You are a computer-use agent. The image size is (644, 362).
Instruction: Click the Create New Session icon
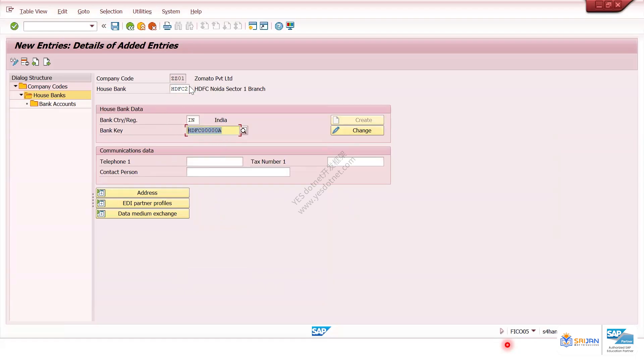point(253,26)
